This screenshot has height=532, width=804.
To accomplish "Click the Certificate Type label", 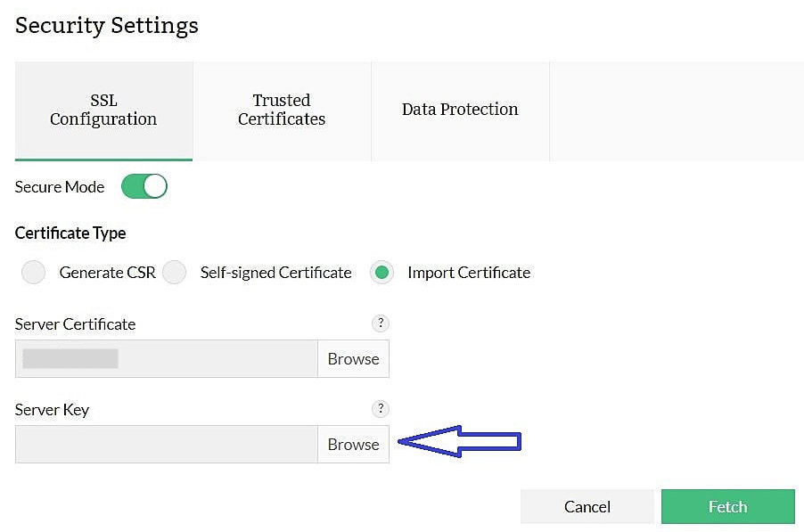I will click(x=70, y=233).
